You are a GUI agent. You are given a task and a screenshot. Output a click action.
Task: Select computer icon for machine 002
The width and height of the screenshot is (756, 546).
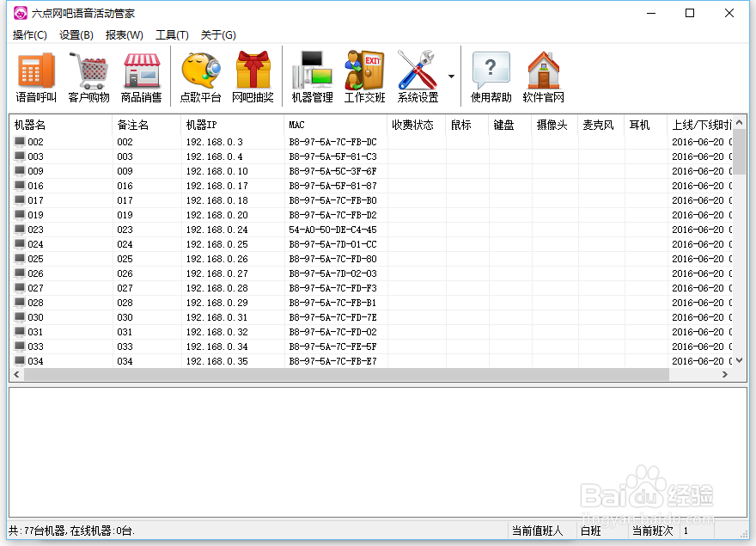[19, 142]
